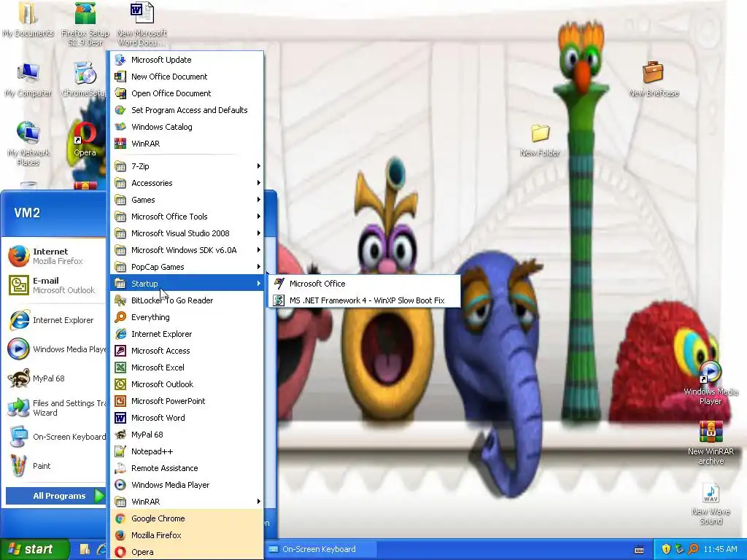Expand the Startup submenu arrow
747x560 pixels.
click(259, 284)
